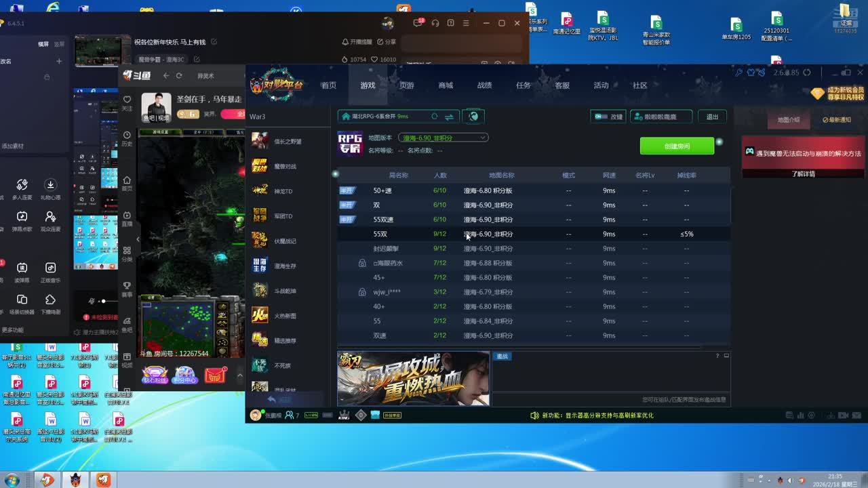Image resolution: width=868 pixels, height=488 pixels.
Task: Click the globe region icon beside server box
Action: click(473, 117)
